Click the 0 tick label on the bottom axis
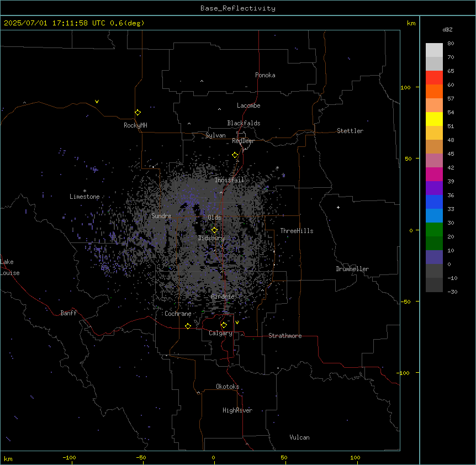Screen dimensions: 476x465 pyautogui.click(x=213, y=457)
